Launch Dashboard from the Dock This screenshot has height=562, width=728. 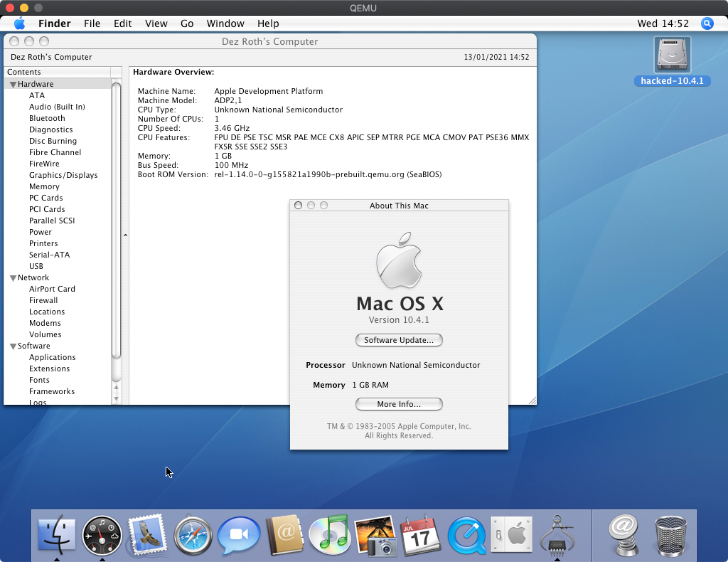[102, 536]
